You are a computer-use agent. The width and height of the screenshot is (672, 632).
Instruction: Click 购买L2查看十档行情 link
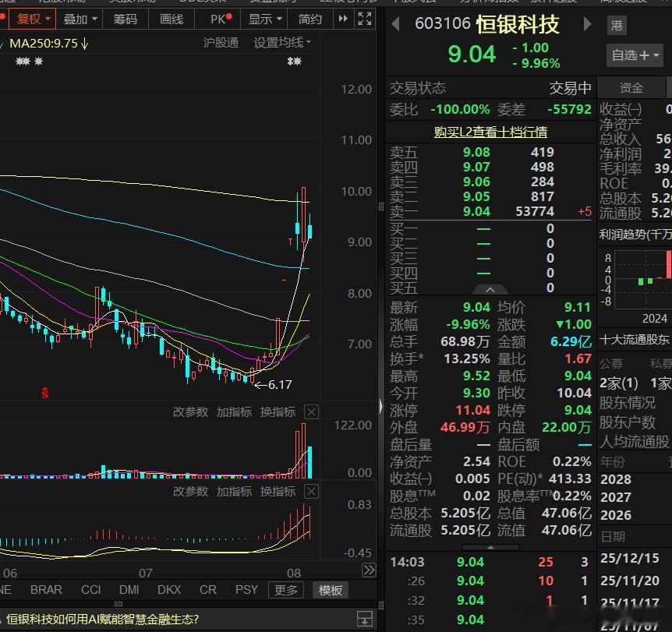click(490, 132)
